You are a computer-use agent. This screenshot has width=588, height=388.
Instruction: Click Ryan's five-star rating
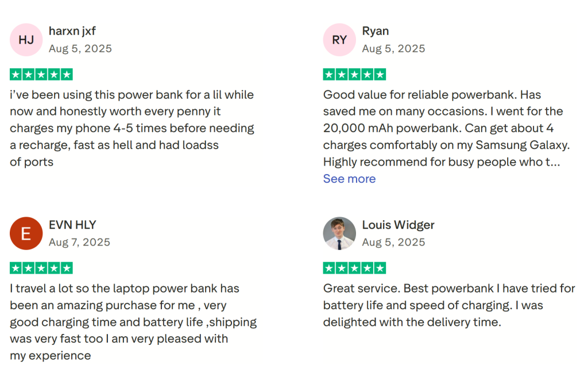[x=354, y=74]
